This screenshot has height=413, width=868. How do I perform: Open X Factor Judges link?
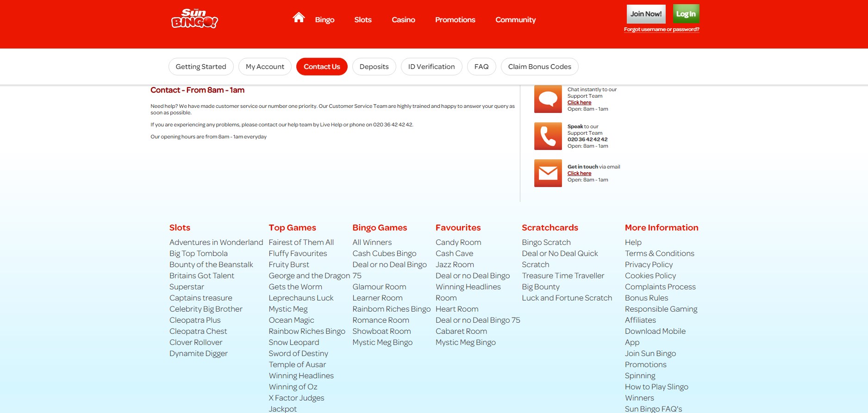point(296,398)
